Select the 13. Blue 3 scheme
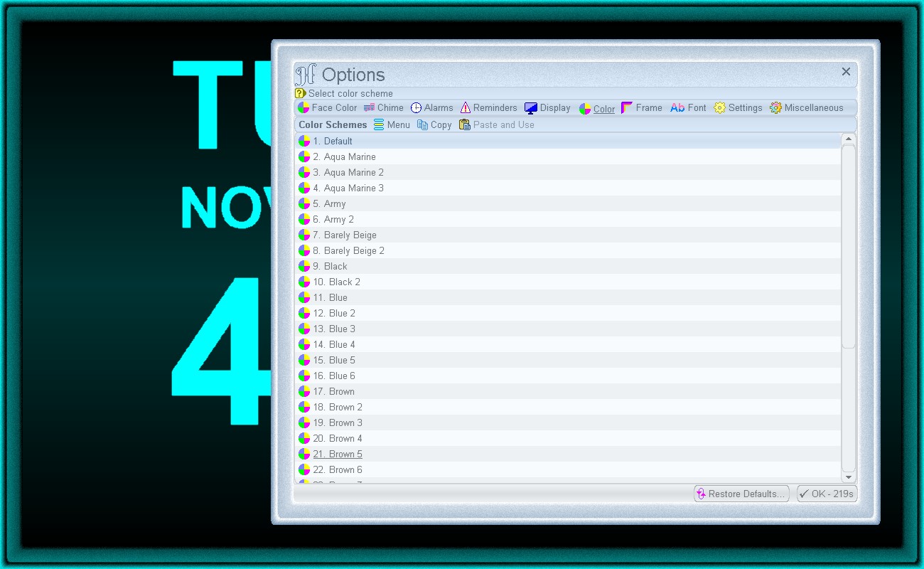This screenshot has height=569, width=924. (568, 329)
